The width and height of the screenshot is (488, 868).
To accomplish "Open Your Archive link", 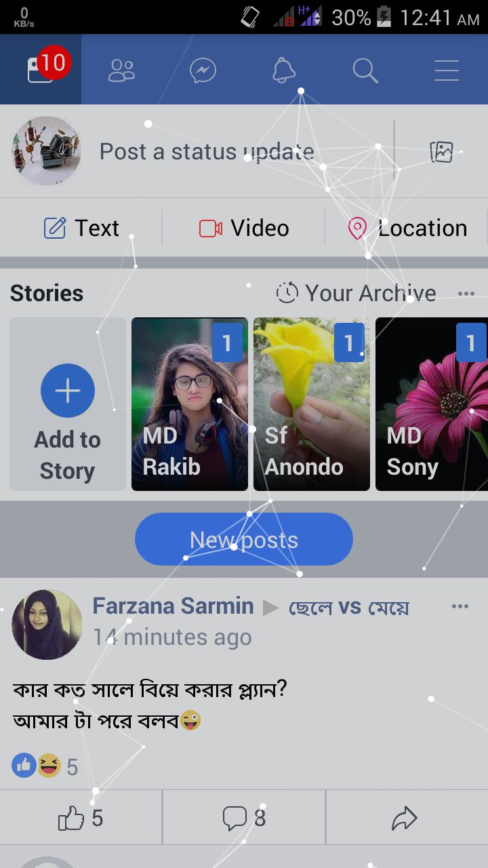I will pyautogui.click(x=357, y=294).
